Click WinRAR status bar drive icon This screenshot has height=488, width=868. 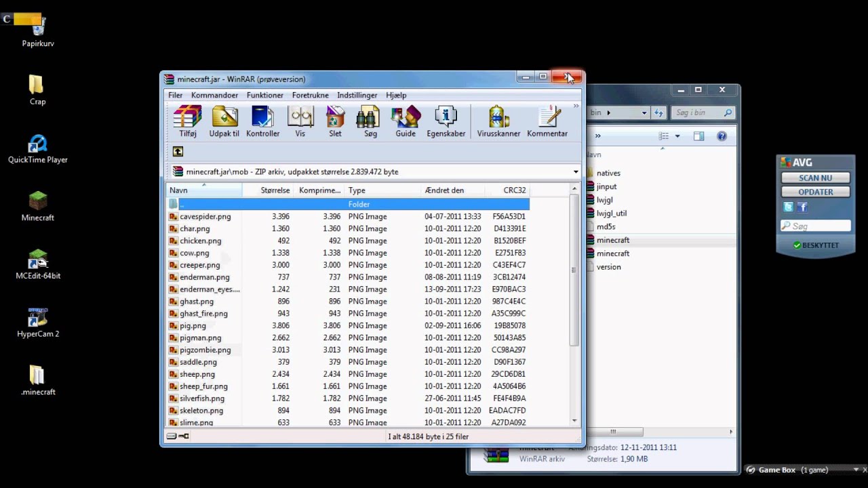[172, 436]
